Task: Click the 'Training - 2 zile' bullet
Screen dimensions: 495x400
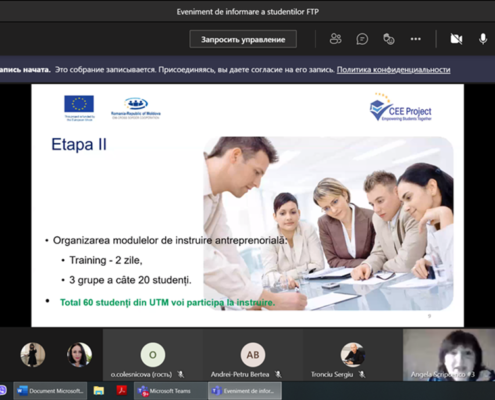Action: (x=105, y=260)
